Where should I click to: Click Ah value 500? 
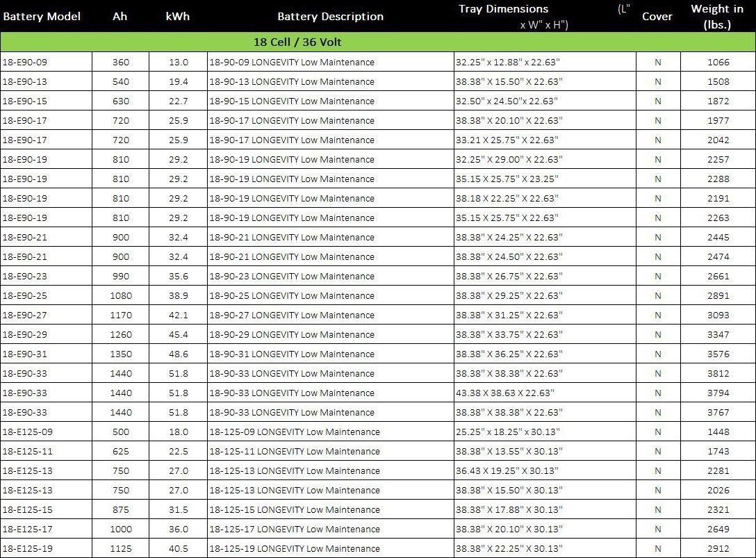tap(120, 432)
